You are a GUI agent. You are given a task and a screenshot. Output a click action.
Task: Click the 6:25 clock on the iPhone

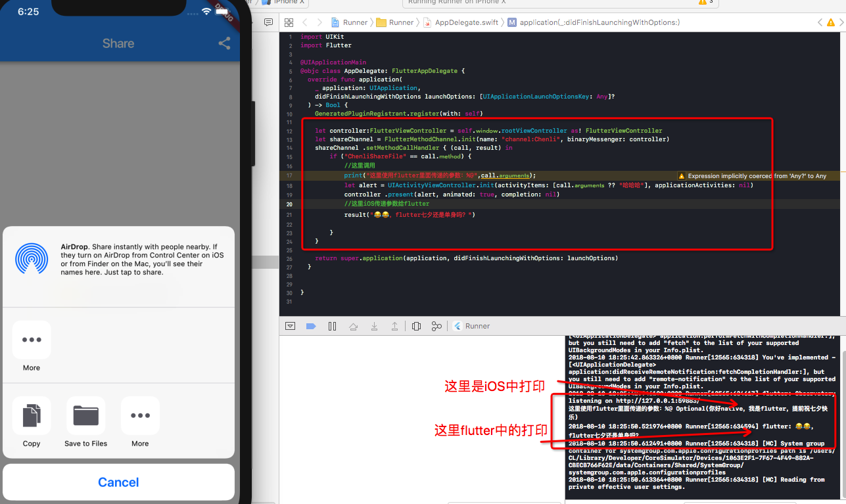(28, 12)
